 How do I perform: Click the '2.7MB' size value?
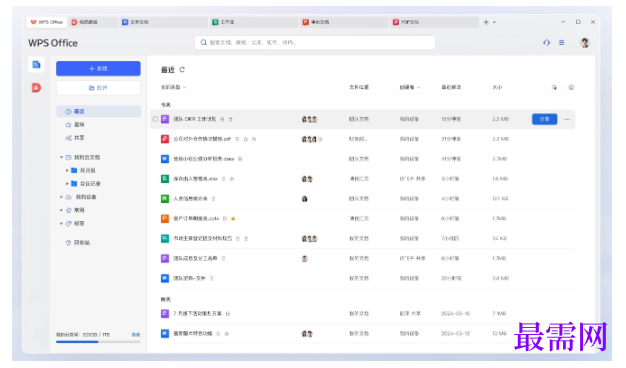[x=499, y=159]
